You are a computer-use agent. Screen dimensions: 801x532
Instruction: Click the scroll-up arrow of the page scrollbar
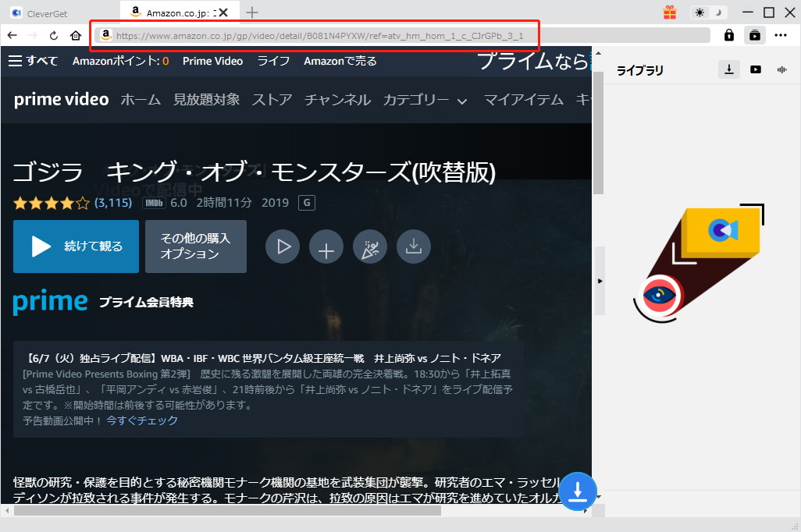[x=598, y=53]
